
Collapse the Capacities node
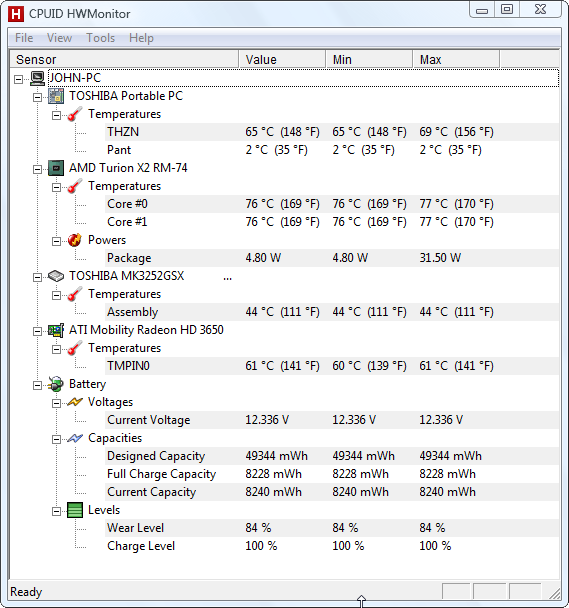(x=56, y=439)
